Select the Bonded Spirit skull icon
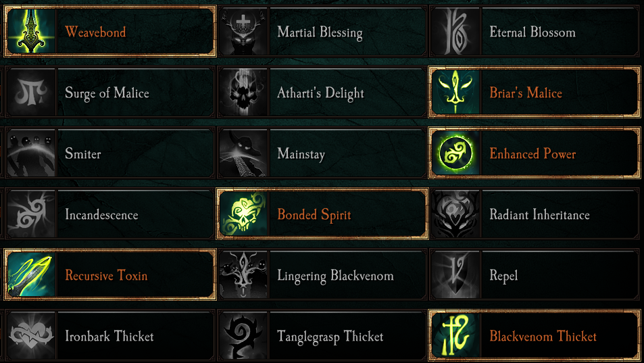Viewport: 644px width, 363px height. coord(243,214)
